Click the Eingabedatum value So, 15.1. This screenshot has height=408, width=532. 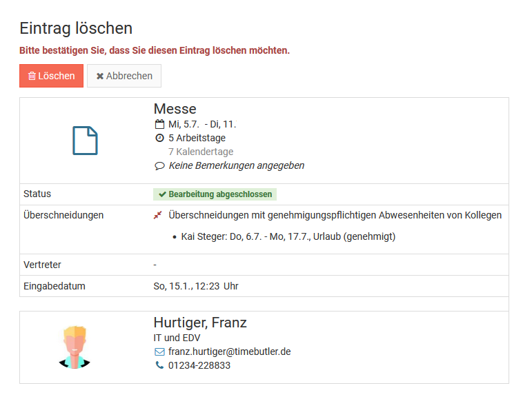(x=196, y=286)
